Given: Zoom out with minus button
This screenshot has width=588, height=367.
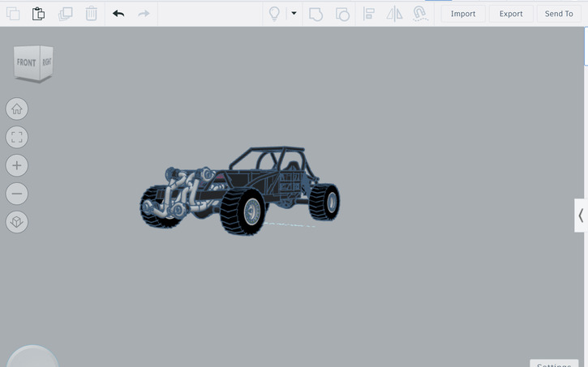Looking at the screenshot, I should (x=17, y=194).
